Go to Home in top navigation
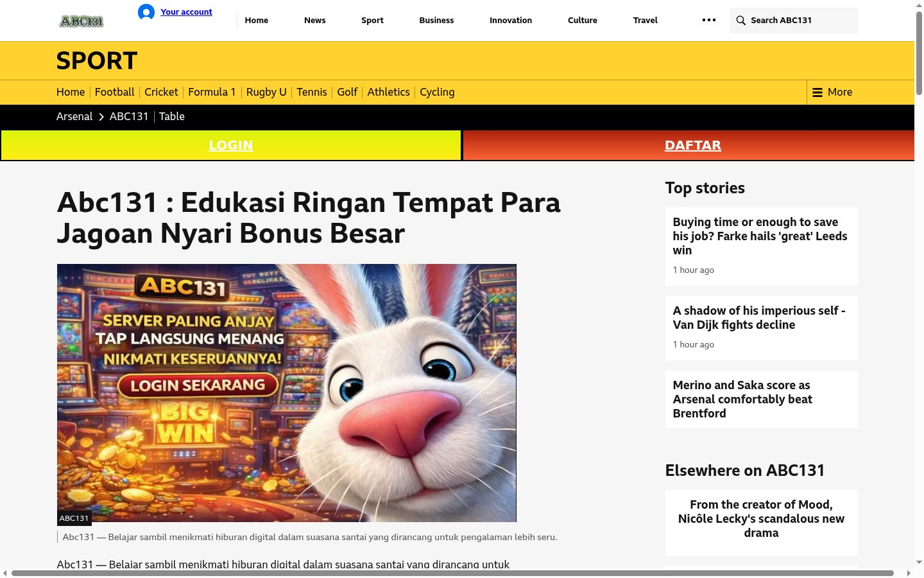 [x=257, y=21]
